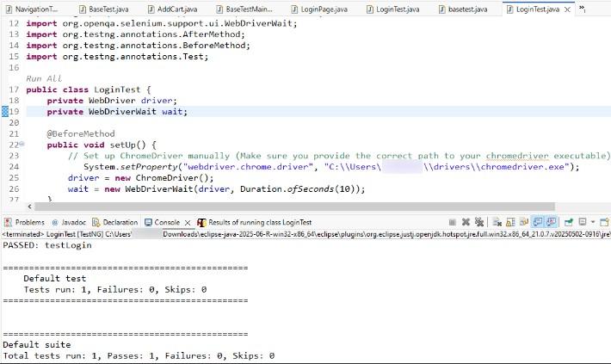The height and width of the screenshot is (364, 611).
Task: Click the Problems tab icon
Action: tap(8, 222)
